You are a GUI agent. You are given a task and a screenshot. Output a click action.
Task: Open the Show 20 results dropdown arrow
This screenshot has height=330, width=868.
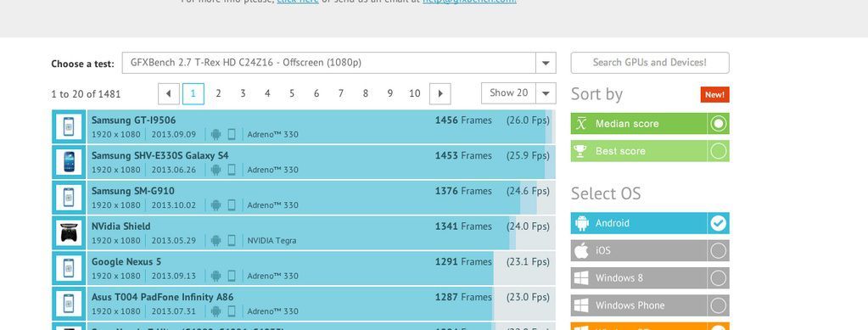coord(546,93)
